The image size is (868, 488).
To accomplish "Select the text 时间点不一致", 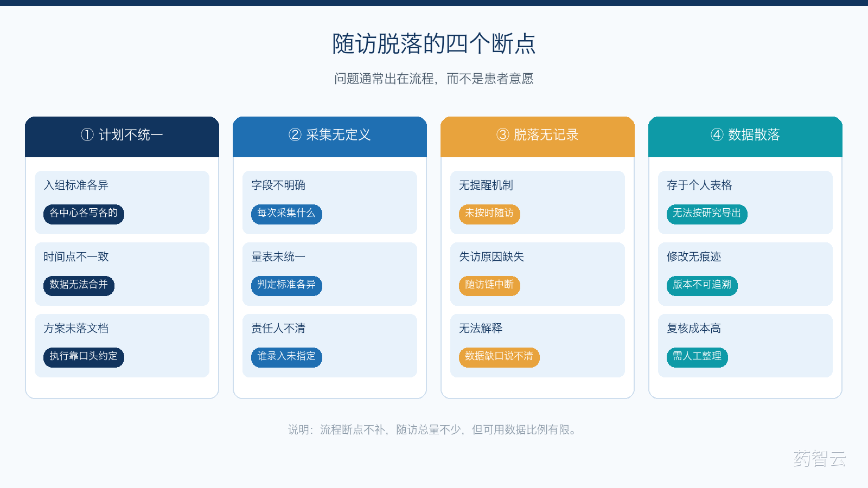I will (76, 256).
